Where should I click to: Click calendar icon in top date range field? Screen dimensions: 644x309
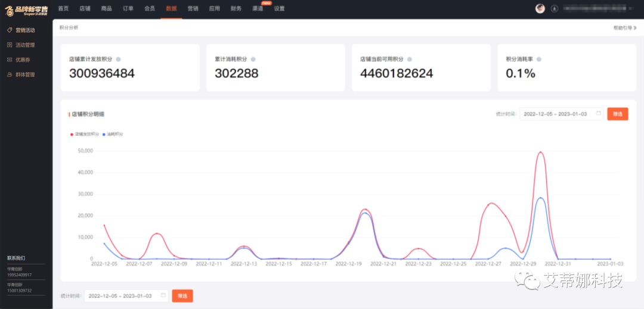click(599, 114)
